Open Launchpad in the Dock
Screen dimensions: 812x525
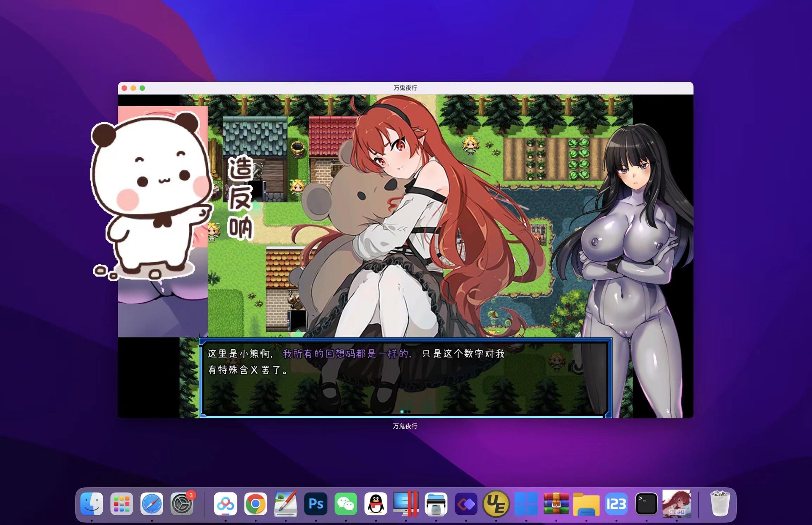122,504
